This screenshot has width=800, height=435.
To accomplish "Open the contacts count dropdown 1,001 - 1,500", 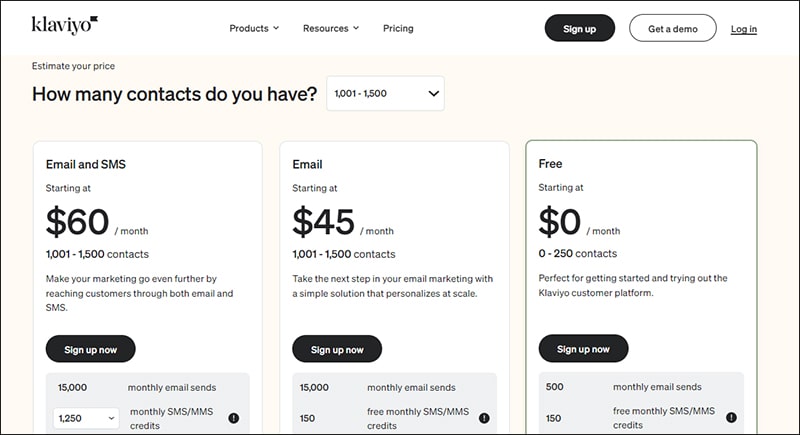I will 385,93.
